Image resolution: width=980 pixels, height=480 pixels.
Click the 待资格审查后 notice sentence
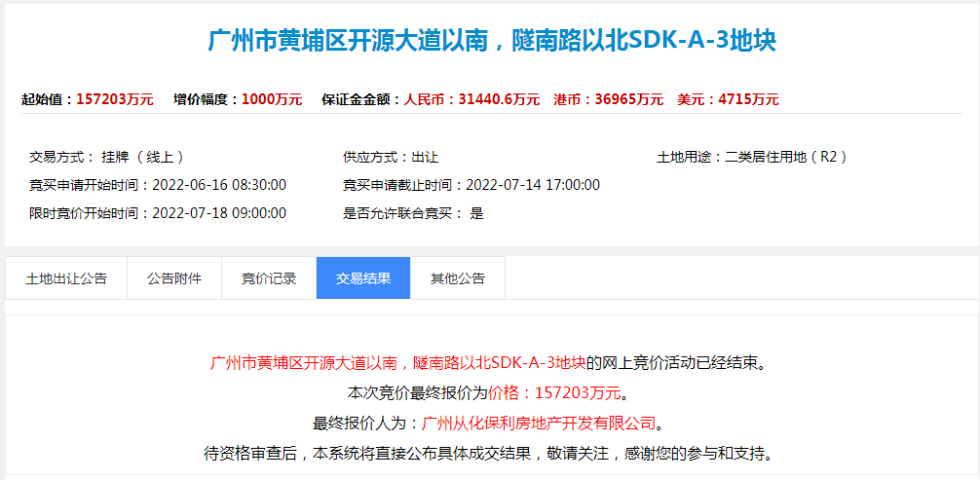click(489, 453)
